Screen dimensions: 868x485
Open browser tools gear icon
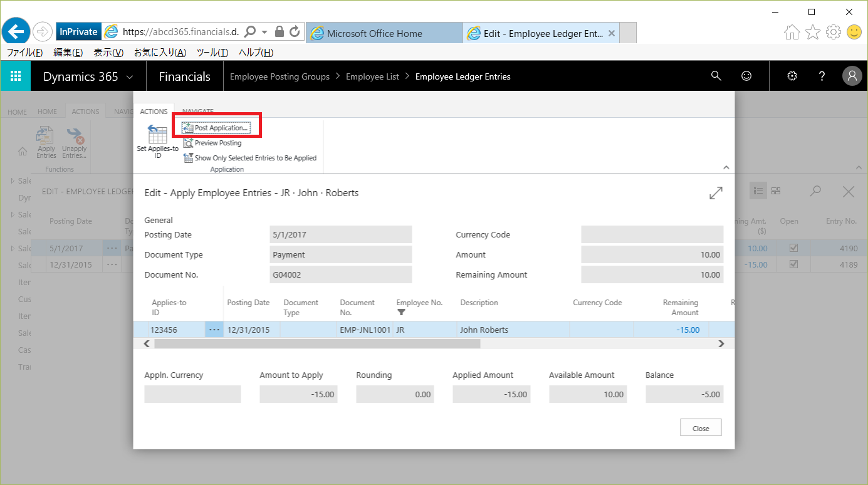pyautogui.click(x=833, y=33)
